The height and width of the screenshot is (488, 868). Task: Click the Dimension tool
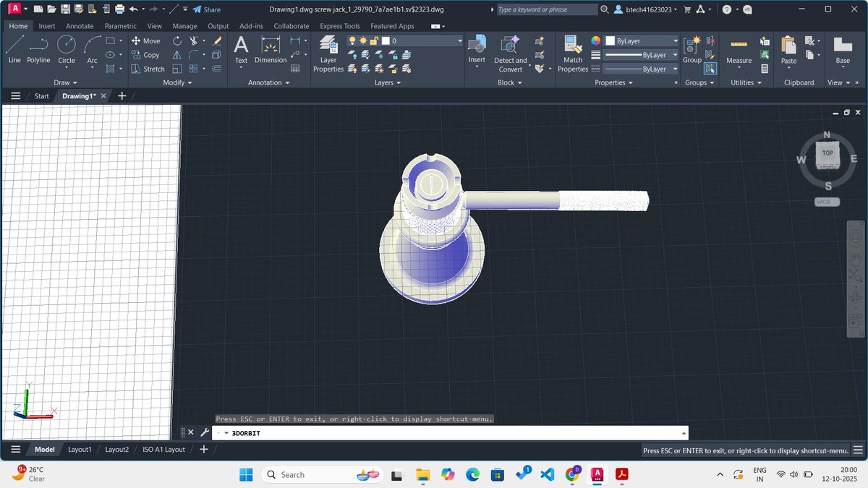coord(271,50)
